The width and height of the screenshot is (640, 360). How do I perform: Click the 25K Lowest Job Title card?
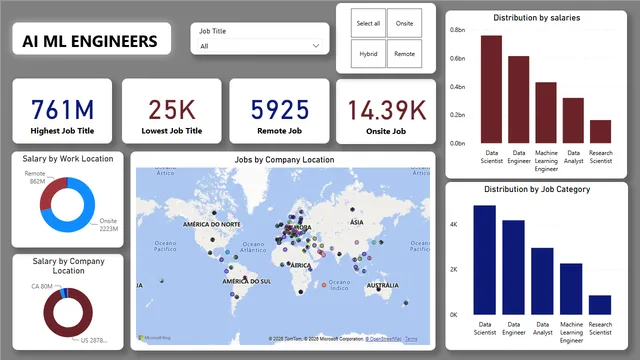171,111
